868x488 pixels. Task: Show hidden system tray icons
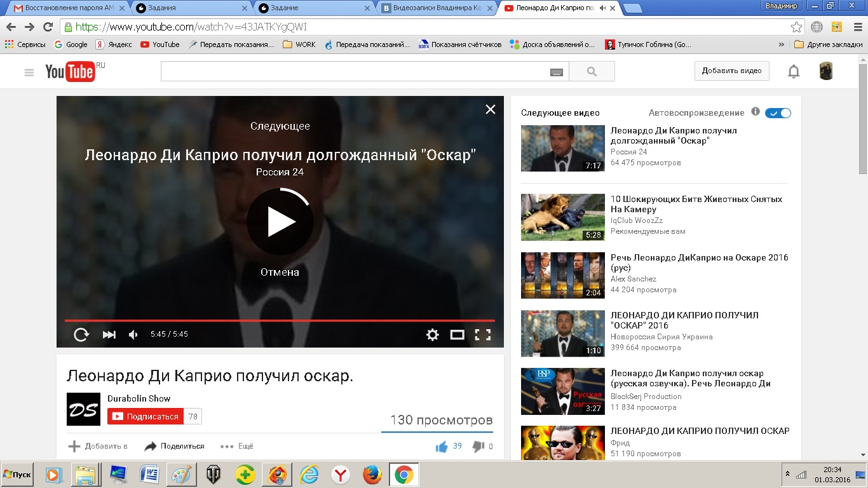tap(787, 474)
